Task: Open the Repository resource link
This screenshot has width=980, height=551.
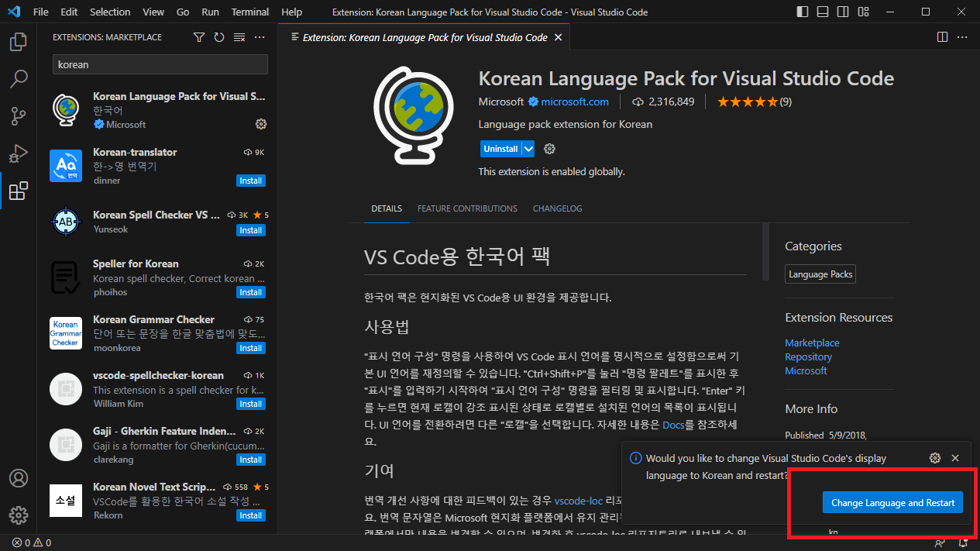Action: [808, 356]
